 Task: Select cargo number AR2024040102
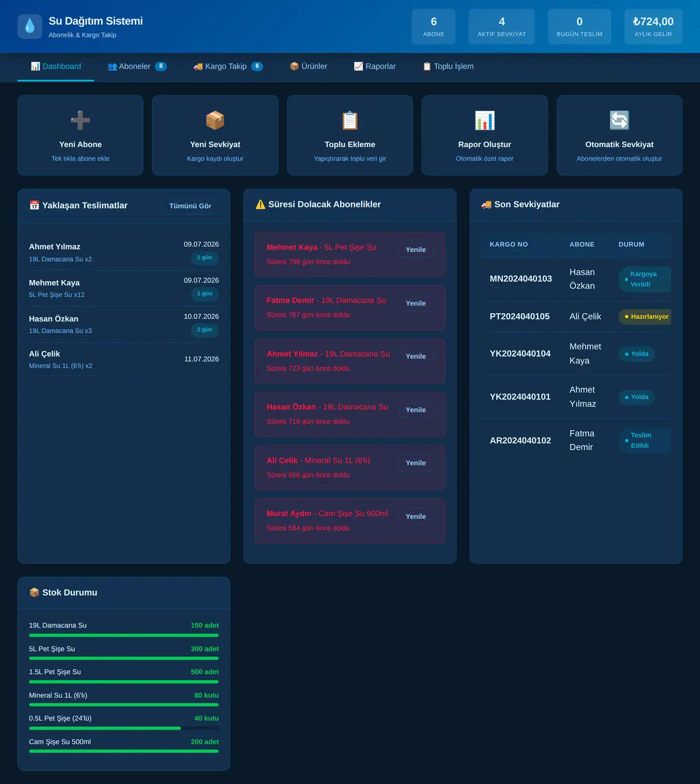click(x=520, y=440)
